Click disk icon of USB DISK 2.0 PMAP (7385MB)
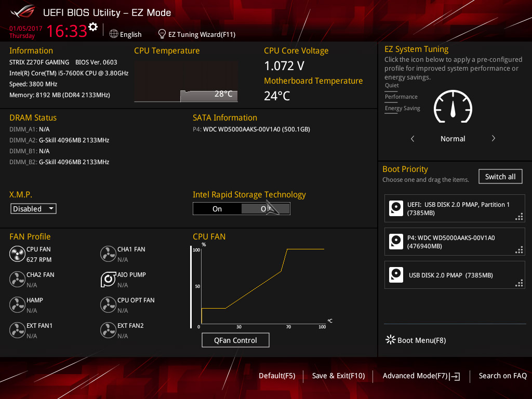This screenshot has height=399, width=532. pos(396,275)
